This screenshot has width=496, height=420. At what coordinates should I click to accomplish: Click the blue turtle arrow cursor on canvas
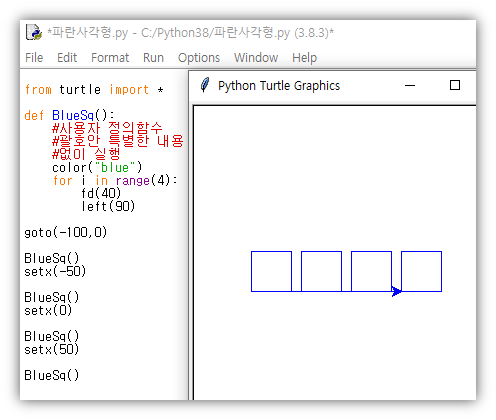pos(396,291)
